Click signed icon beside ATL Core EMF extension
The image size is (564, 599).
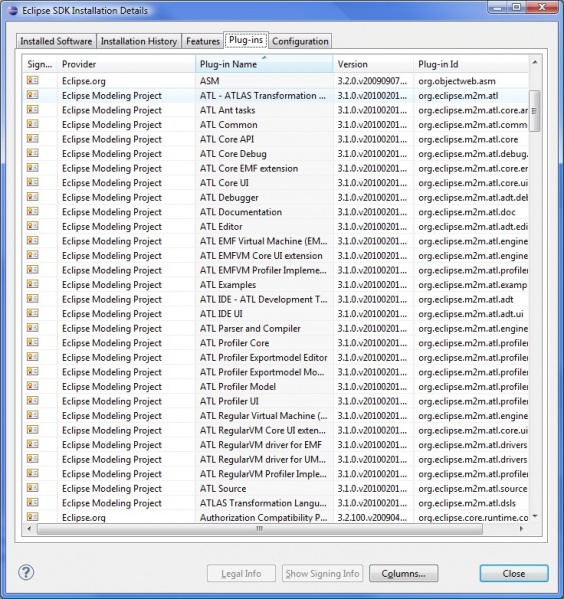(x=32, y=168)
